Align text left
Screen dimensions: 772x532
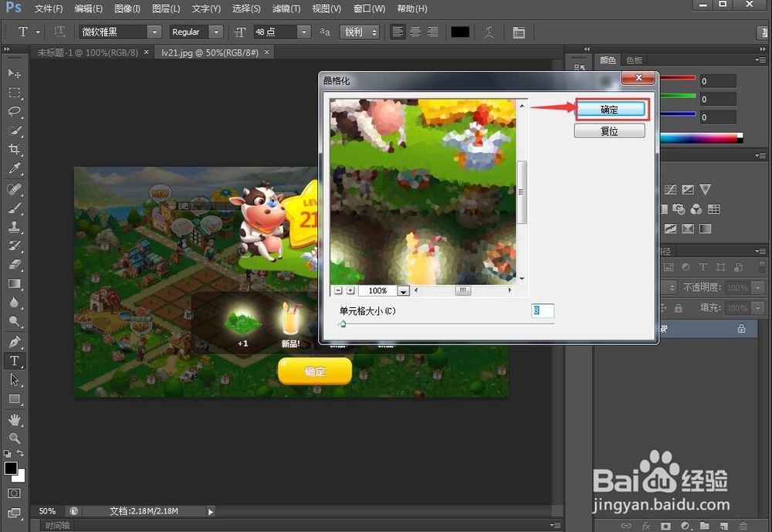coord(398,32)
